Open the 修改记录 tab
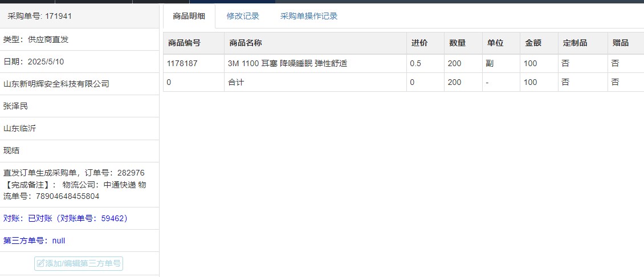 coord(243,16)
